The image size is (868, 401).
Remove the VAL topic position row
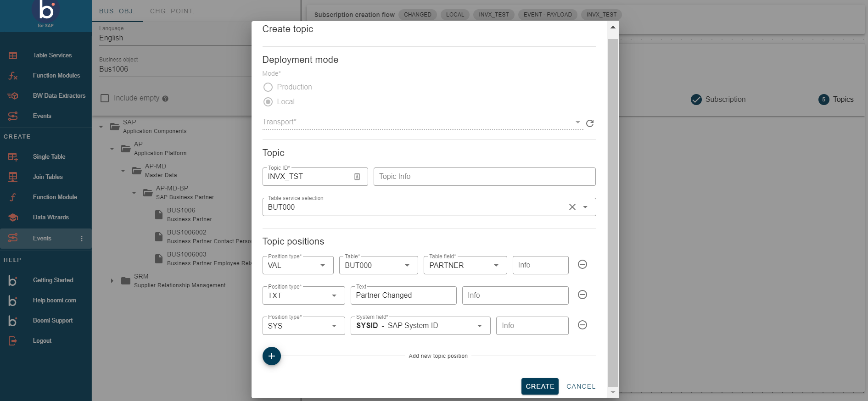click(582, 265)
